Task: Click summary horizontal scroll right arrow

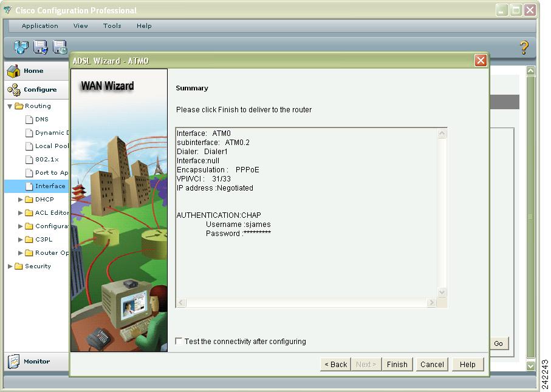Action: [x=431, y=302]
